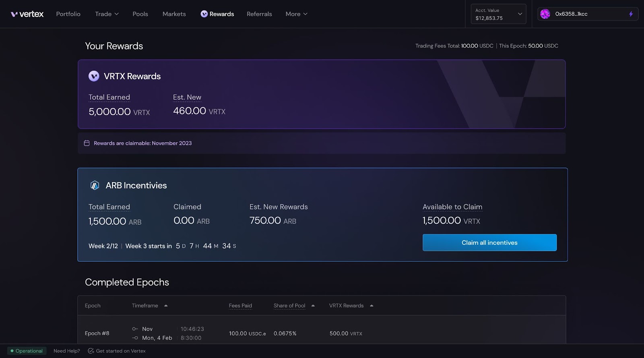Click VRTX Total Earned label
644x358 pixels.
[x=109, y=97]
